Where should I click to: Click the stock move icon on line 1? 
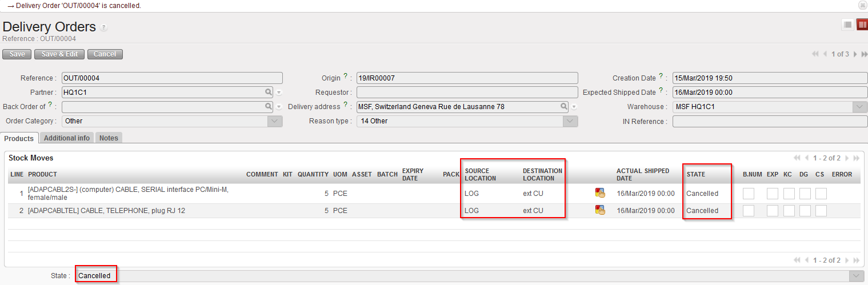(x=600, y=193)
